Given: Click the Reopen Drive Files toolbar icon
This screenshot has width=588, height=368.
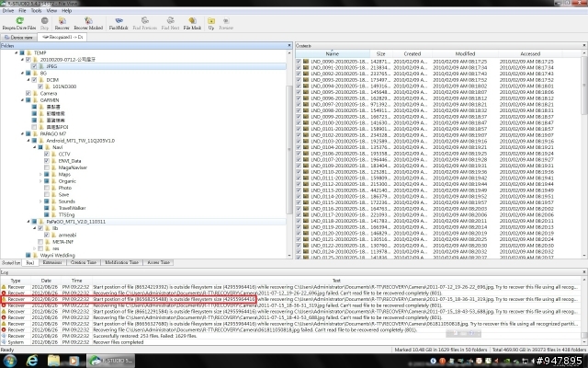Looking at the screenshot, I should (x=19, y=20).
